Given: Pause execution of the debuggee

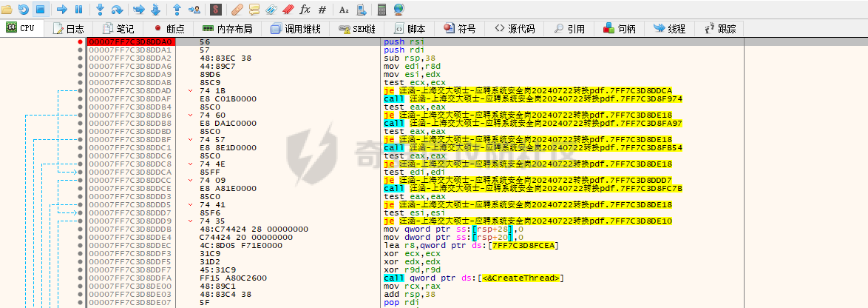Looking at the screenshot, I should (x=78, y=10).
